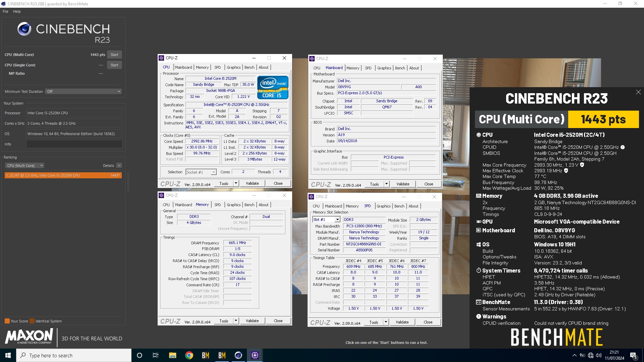This screenshot has height=362, width=644.
Task: Open SPD tab in bottom-left CPU-Z window
Action: 217,205
